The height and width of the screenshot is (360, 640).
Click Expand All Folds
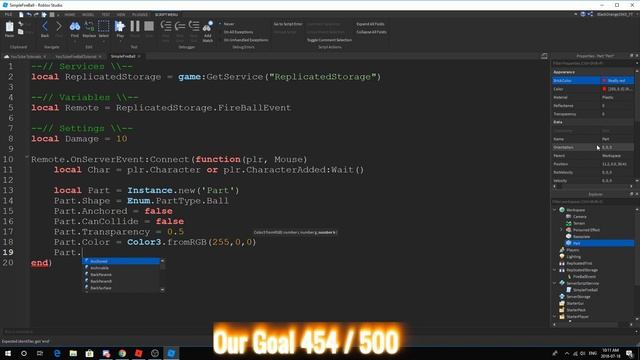pos(370,24)
